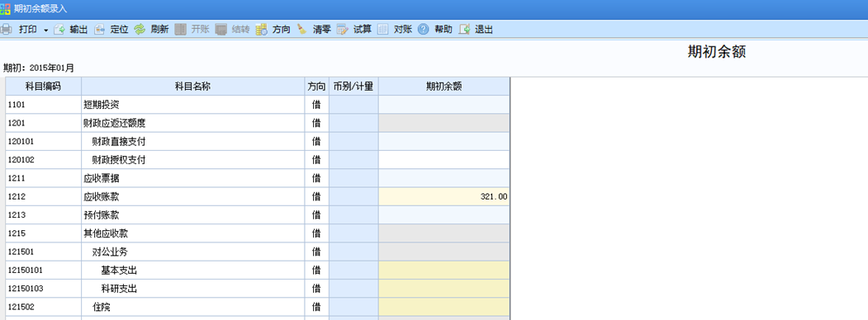The height and width of the screenshot is (320, 868).
Task: Click the 退出 toolbar label
Action: click(x=484, y=30)
